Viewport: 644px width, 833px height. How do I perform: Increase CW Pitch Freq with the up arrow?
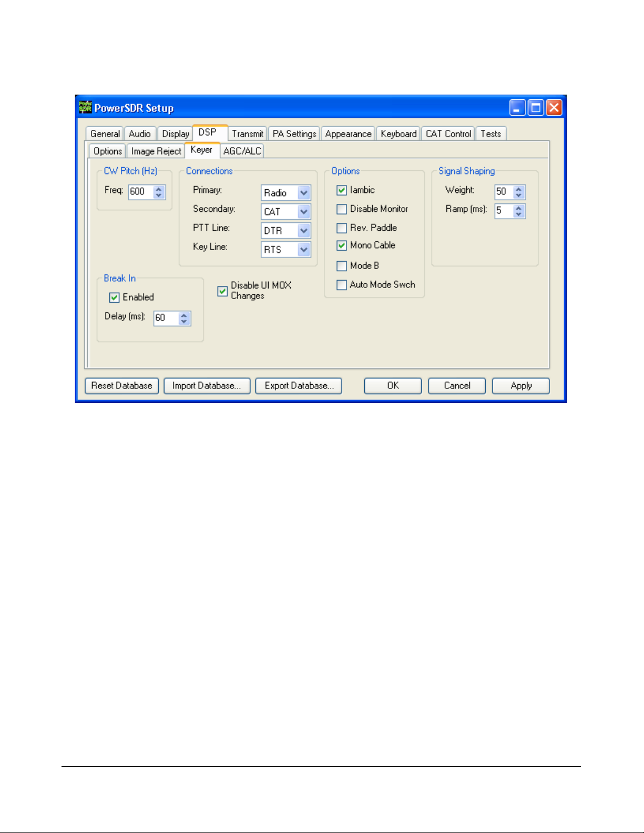pyautogui.click(x=159, y=189)
